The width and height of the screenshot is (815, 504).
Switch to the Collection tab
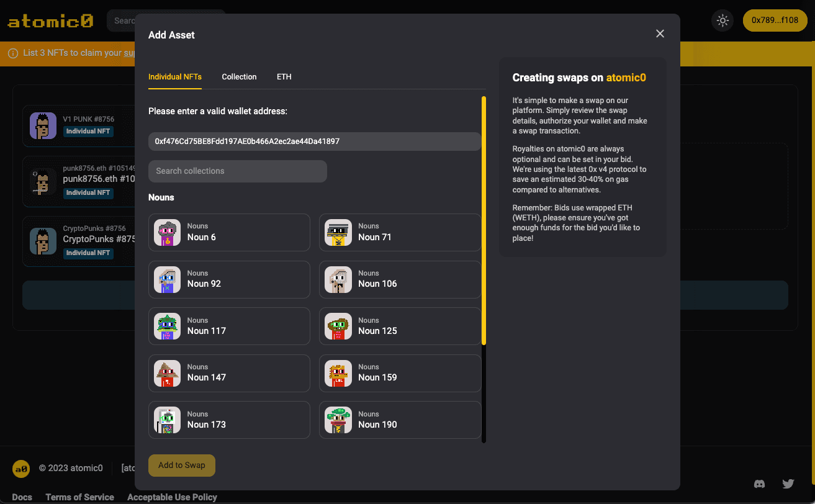click(239, 77)
